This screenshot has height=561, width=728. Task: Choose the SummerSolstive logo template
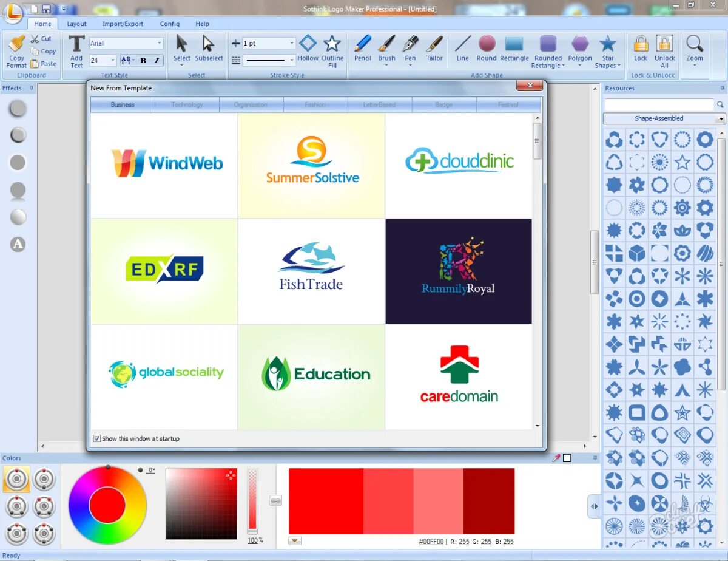(312, 166)
